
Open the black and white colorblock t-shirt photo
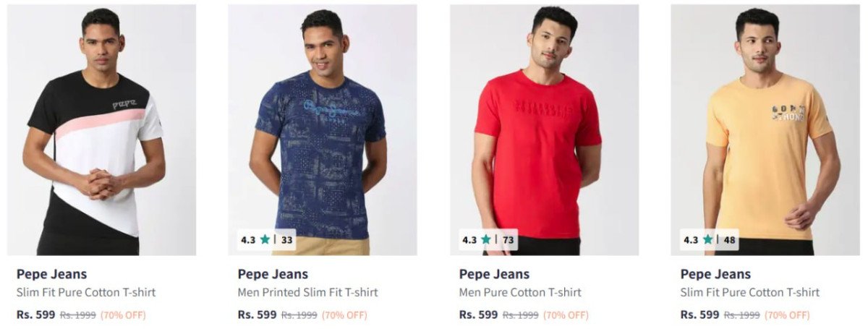point(102,130)
